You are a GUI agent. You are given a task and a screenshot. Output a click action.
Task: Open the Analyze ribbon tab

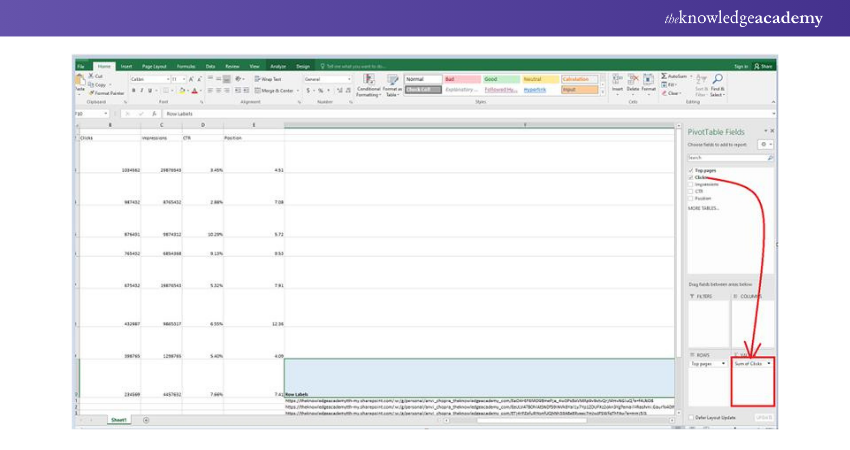(x=278, y=66)
